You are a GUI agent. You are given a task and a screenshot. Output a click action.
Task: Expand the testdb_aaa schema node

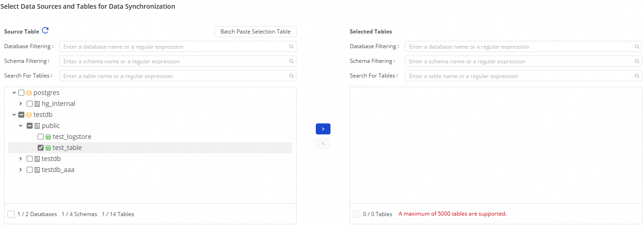coord(21,170)
